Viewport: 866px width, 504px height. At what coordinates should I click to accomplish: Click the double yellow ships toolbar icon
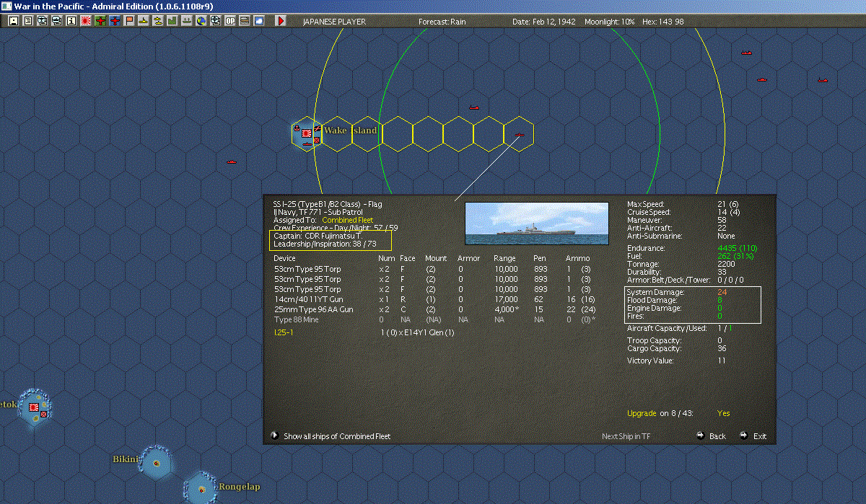pyautogui.click(x=158, y=21)
